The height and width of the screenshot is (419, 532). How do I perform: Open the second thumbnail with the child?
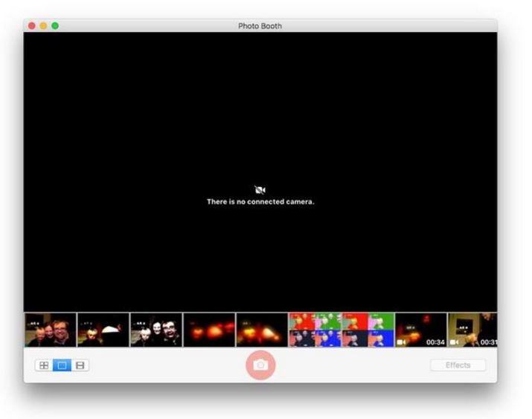(x=103, y=330)
